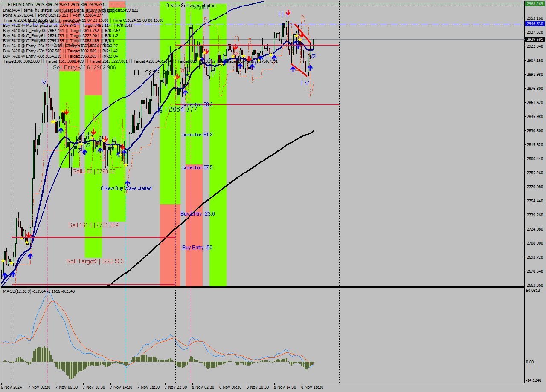546x392 pixels.
Task: Click the 2800.440 price axis value
Action: coord(534,159)
